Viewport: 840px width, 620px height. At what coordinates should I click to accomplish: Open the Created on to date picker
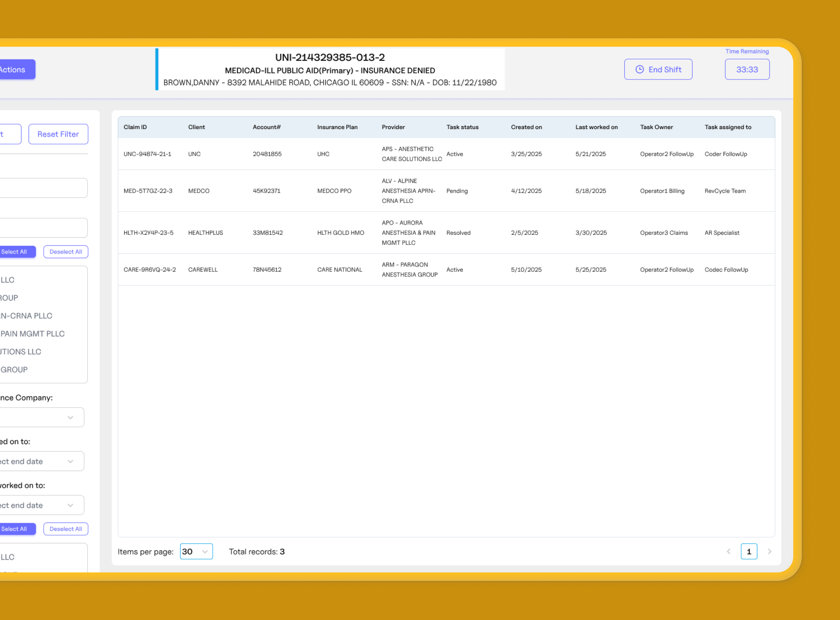[x=42, y=461]
